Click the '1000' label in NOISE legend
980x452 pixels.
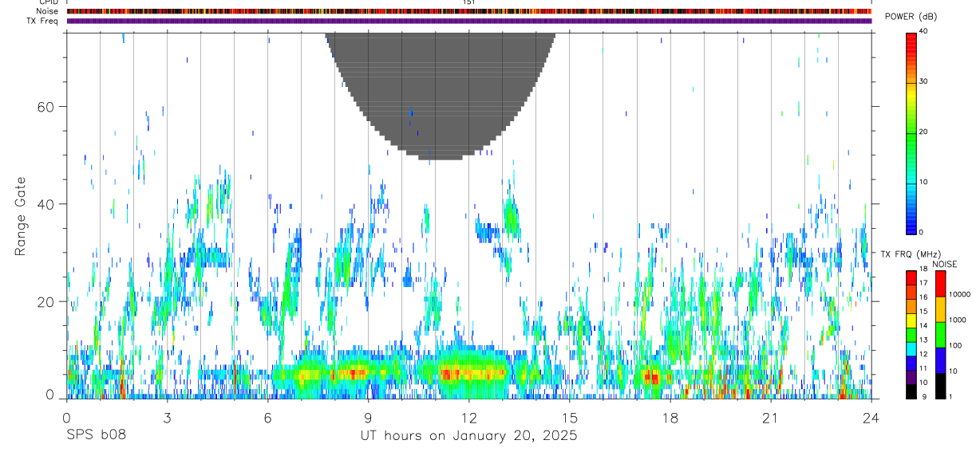coord(958,320)
